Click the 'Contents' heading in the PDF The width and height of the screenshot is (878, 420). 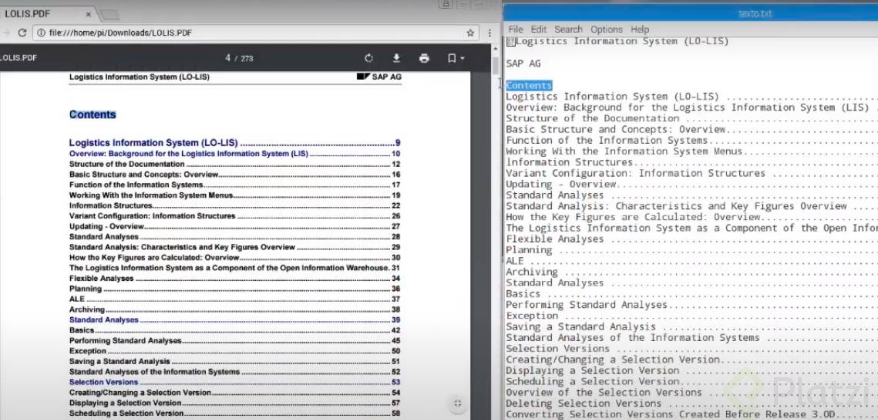[92, 115]
